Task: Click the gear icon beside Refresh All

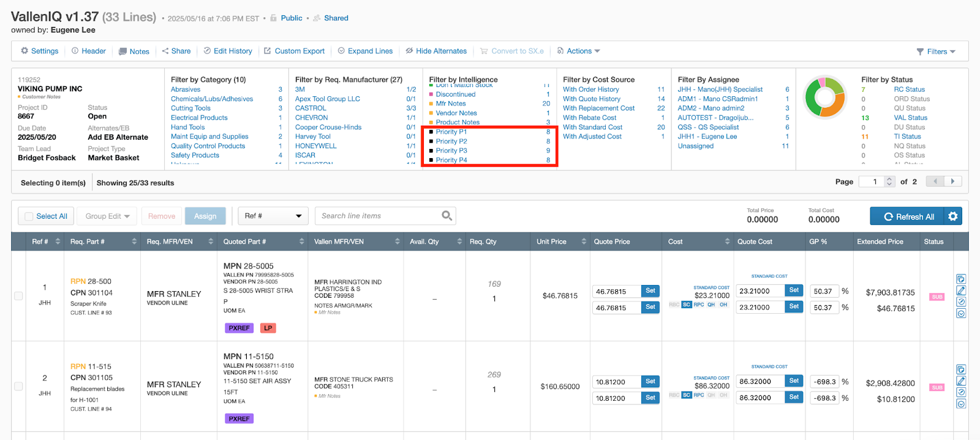Action: pos(952,216)
